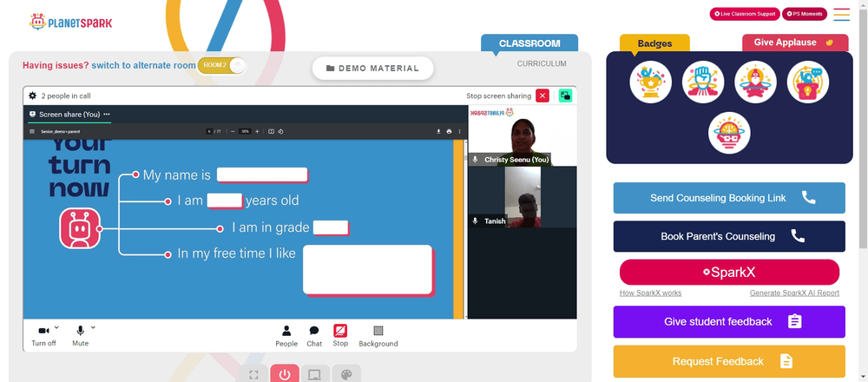Open the color palette button
Image resolution: width=868 pixels, height=382 pixels.
click(x=346, y=374)
